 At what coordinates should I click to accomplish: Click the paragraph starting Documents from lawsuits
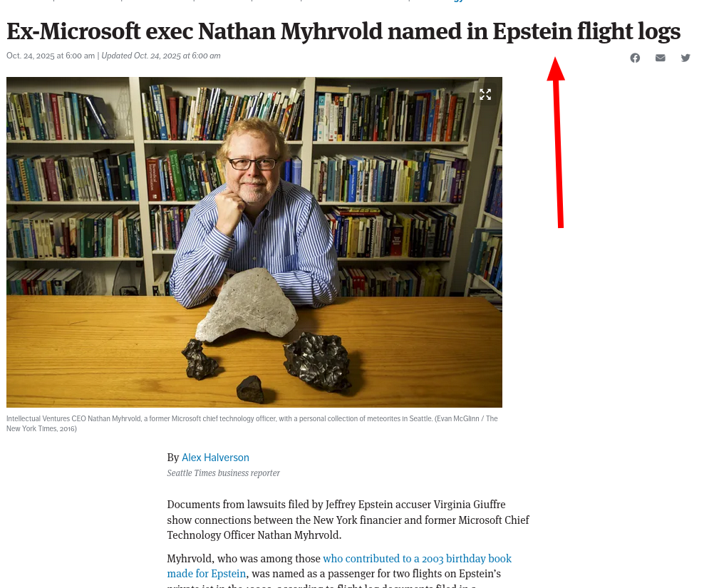348,520
